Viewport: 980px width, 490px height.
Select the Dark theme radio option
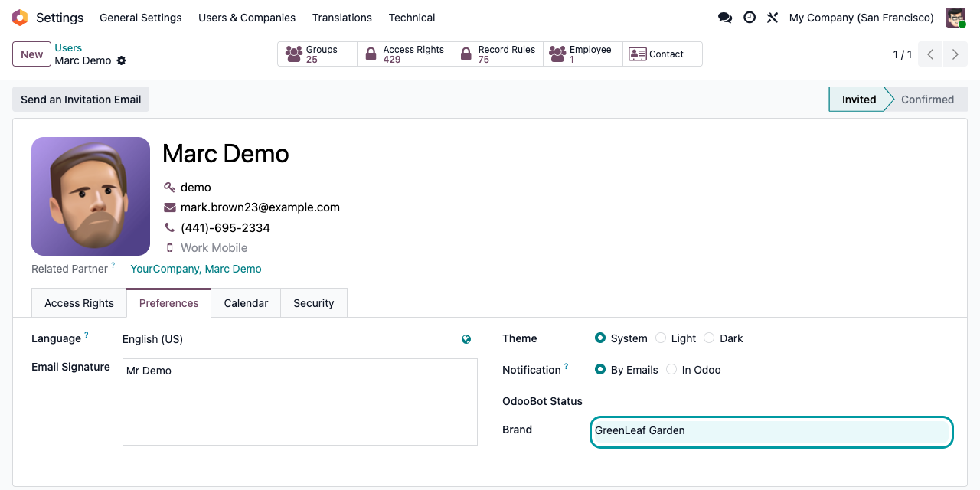tap(709, 338)
